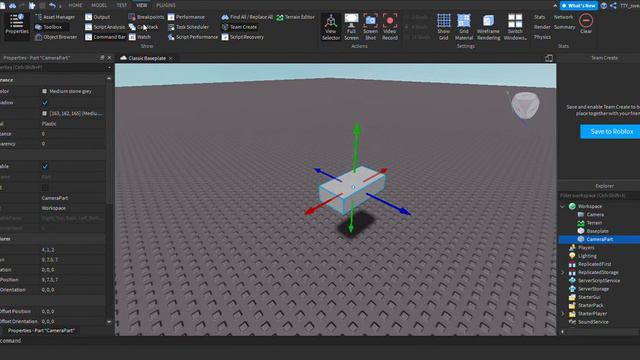Select CameraPart in the Explorer
Screen dimensions: 640x360
coord(599,239)
